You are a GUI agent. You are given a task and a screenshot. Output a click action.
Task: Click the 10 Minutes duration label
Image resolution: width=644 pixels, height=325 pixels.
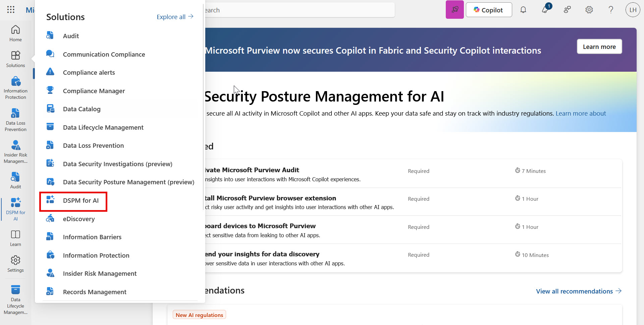532,255
